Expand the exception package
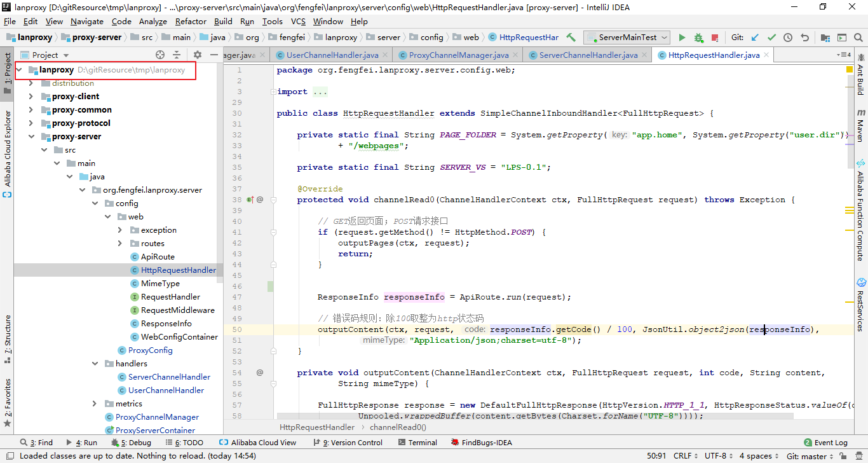 click(x=120, y=230)
